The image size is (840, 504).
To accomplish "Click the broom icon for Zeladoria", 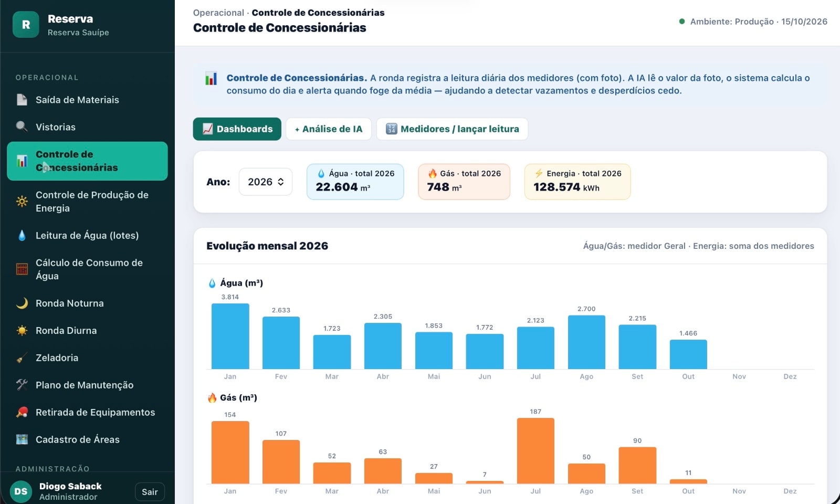I will coord(22,358).
